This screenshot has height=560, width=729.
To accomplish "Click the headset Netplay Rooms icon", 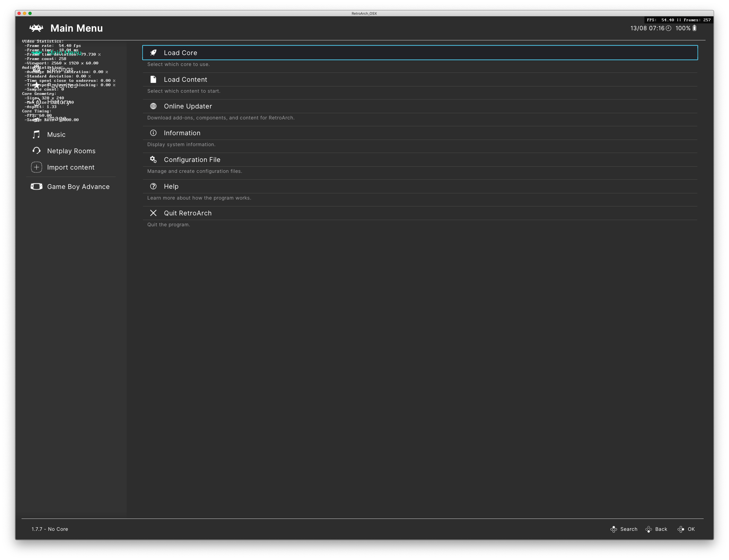I will click(x=36, y=151).
